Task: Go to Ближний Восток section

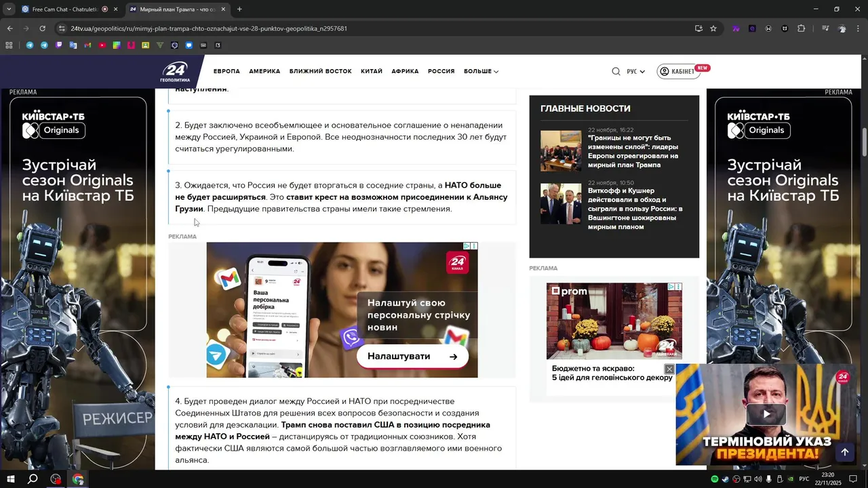Action: pyautogui.click(x=320, y=71)
